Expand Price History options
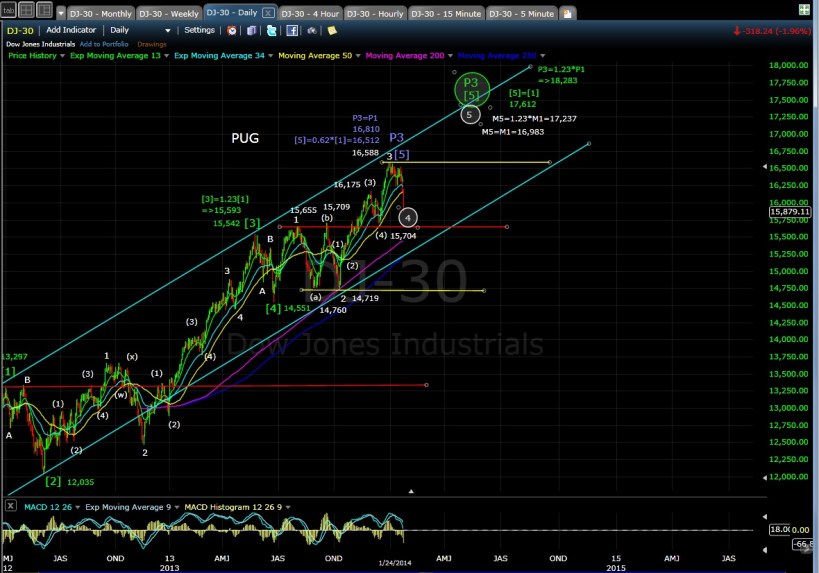 (x=62, y=55)
